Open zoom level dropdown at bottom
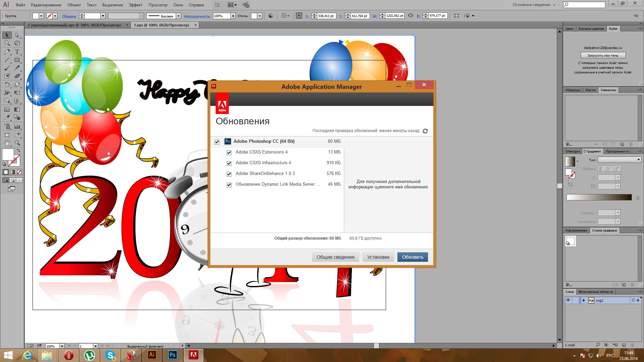 coord(62,346)
